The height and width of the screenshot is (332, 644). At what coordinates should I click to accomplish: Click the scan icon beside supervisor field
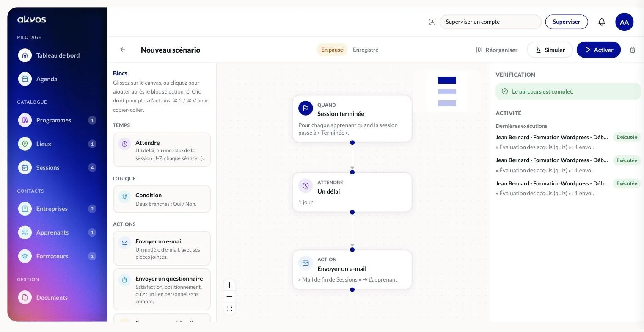click(x=432, y=22)
